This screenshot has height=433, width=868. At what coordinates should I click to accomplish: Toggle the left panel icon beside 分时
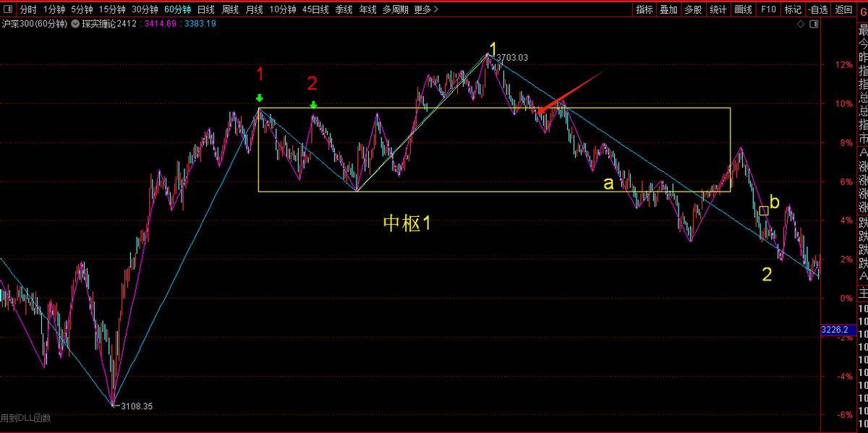pos(7,9)
